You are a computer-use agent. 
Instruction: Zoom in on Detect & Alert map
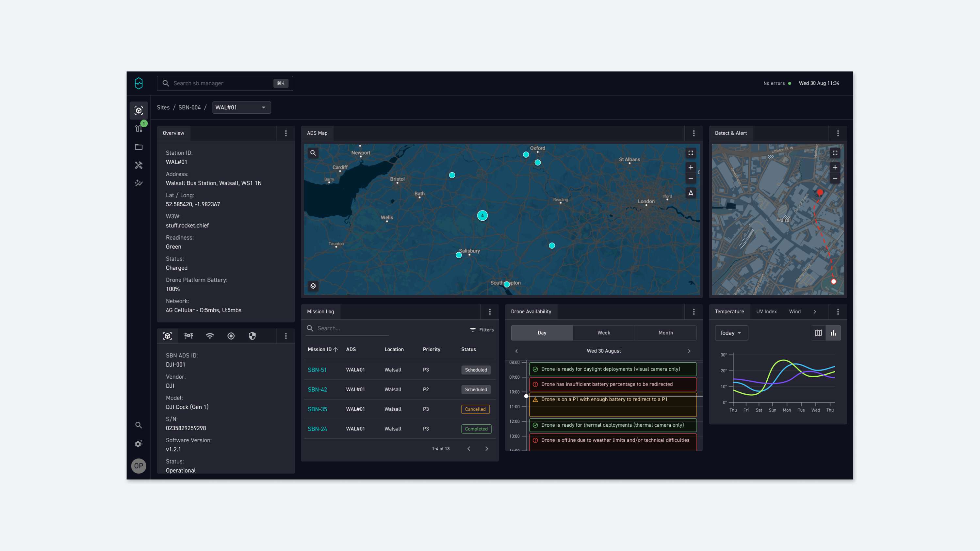835,167
